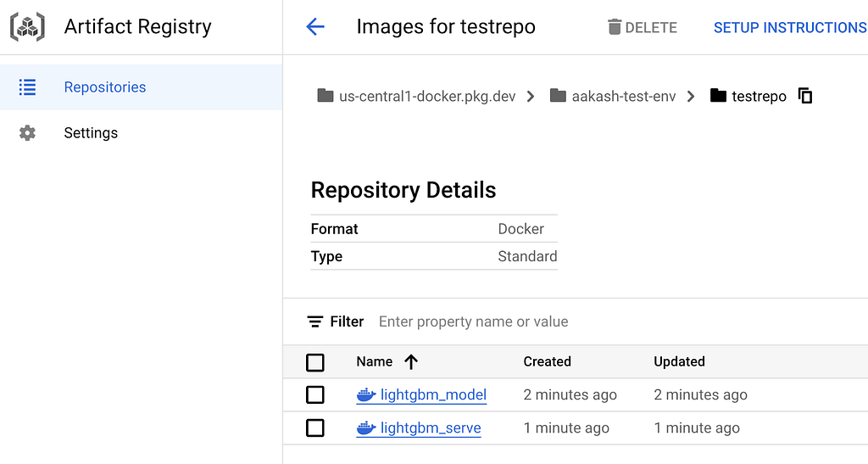868x464 pixels.
Task: Click the Docker whale icon for lightgbm_serve
Action: coord(366,428)
